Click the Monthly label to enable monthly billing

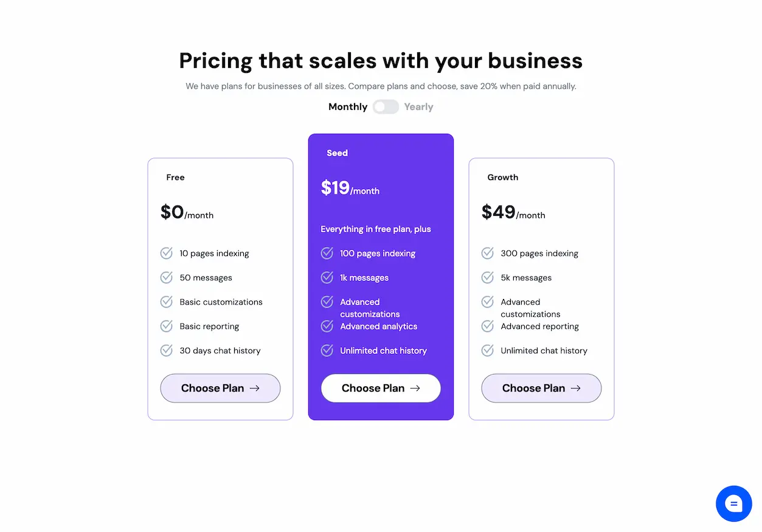coord(347,106)
